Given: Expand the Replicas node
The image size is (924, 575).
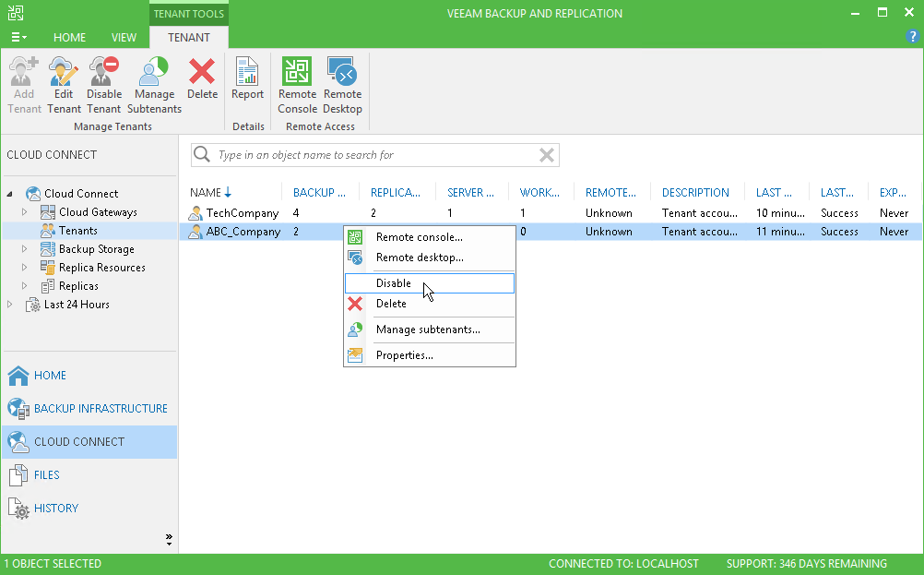Looking at the screenshot, I should 24,286.
